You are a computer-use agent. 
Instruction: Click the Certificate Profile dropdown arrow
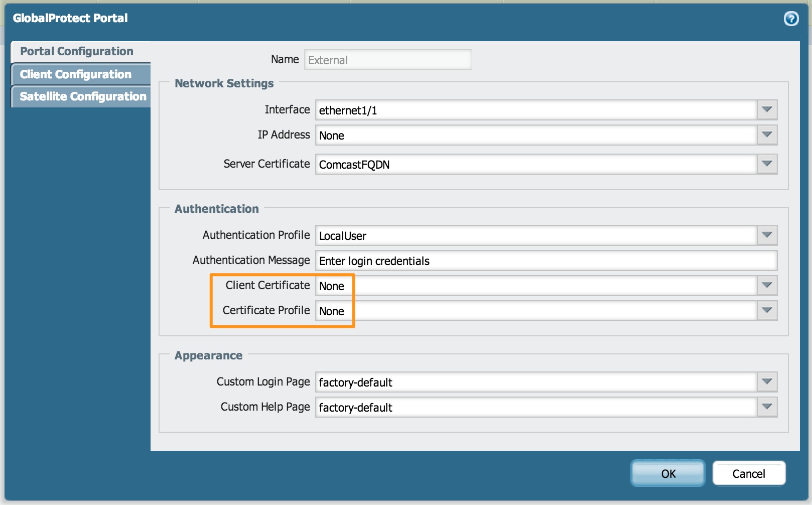pos(767,310)
